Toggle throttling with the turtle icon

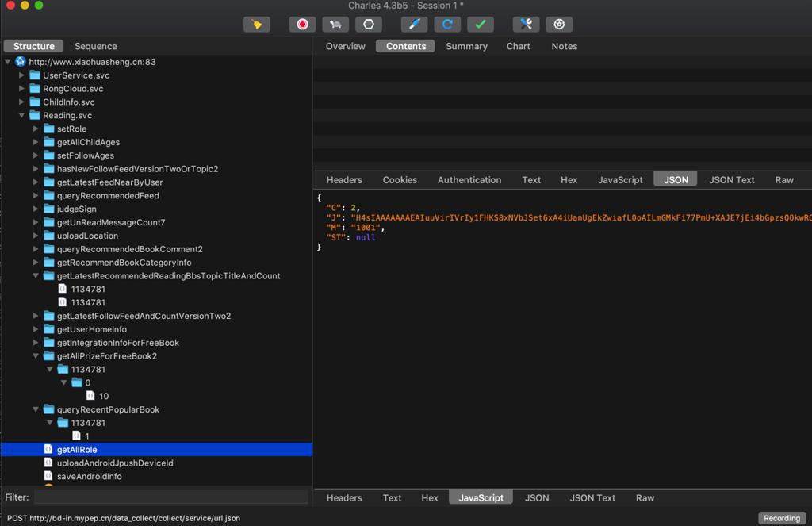pos(335,25)
